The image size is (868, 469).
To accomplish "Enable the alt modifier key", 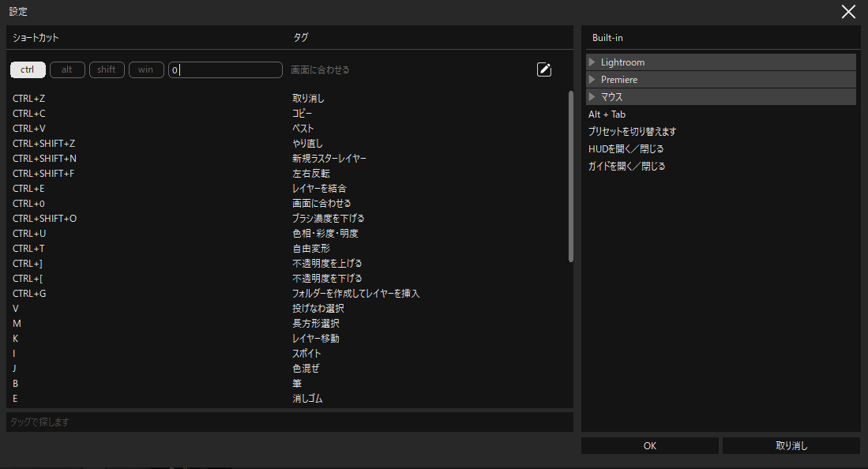I will coord(67,69).
